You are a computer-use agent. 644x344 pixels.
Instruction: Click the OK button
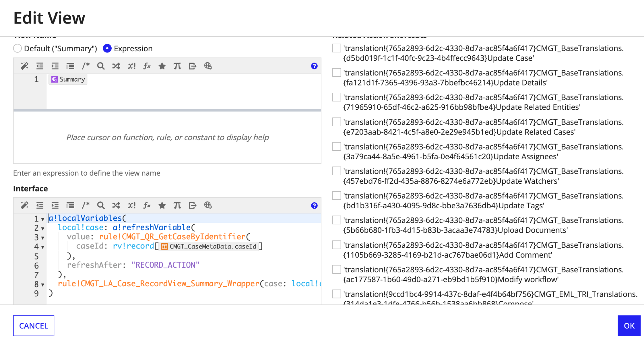(x=629, y=326)
